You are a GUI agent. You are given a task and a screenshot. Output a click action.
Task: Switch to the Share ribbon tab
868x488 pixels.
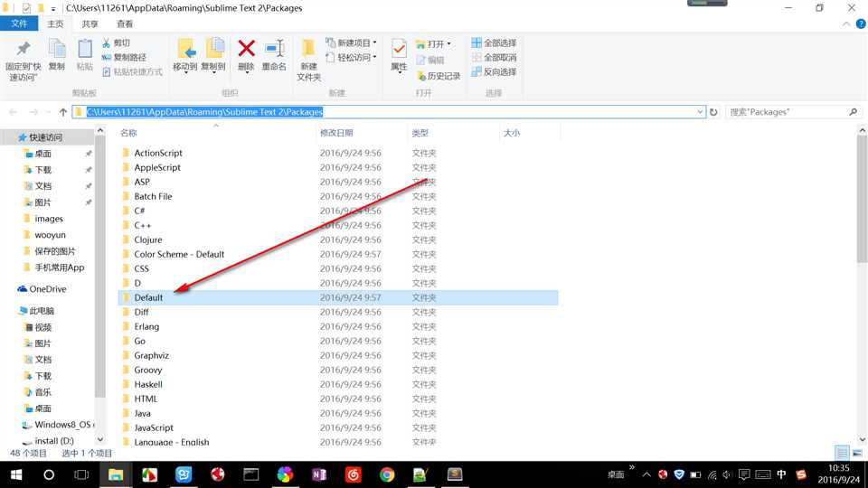coord(90,23)
